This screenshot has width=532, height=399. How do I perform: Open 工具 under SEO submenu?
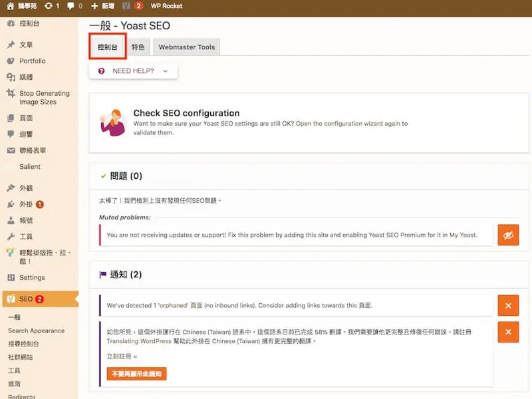tap(14, 370)
